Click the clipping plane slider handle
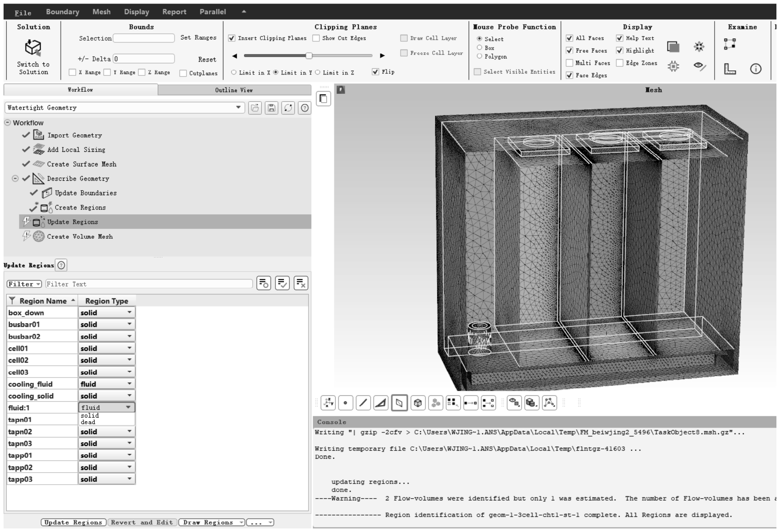 point(309,56)
